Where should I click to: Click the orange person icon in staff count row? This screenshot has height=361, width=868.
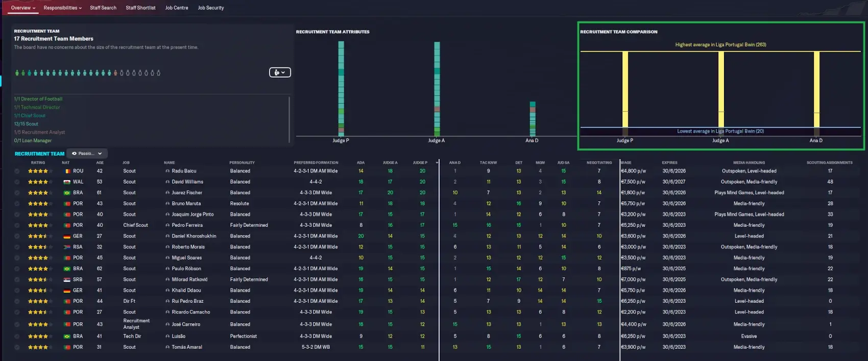115,73
